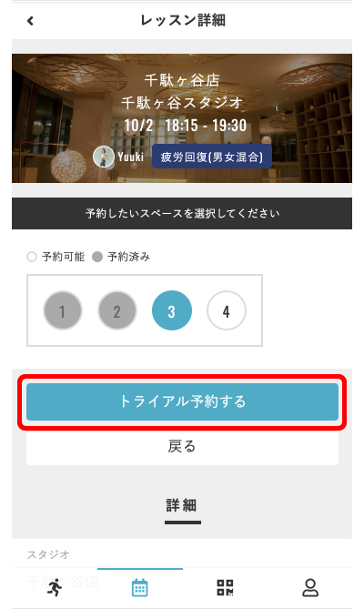Viewport: 364px width, 609px height.
Task: Click the トライアル予約する button
Action: (x=182, y=401)
